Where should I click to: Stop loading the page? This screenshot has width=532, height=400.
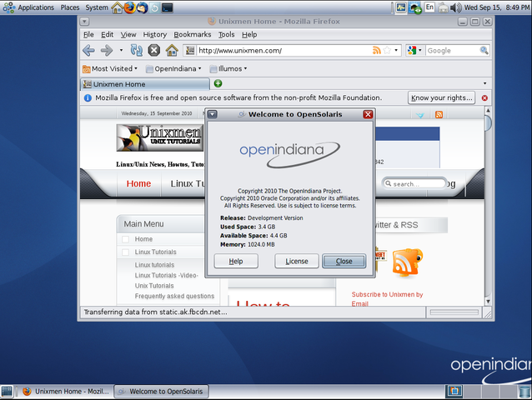coord(154,51)
